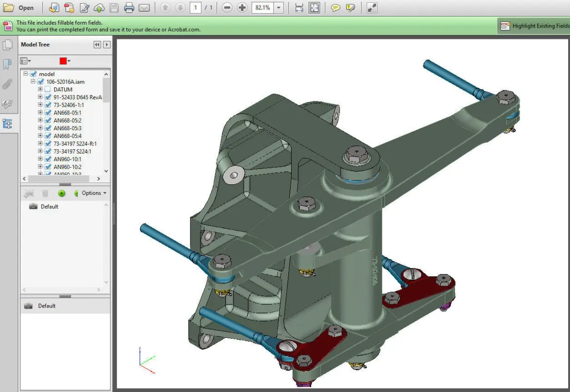Expand the DATUM tree node
This screenshot has width=570, height=392.
[x=40, y=89]
